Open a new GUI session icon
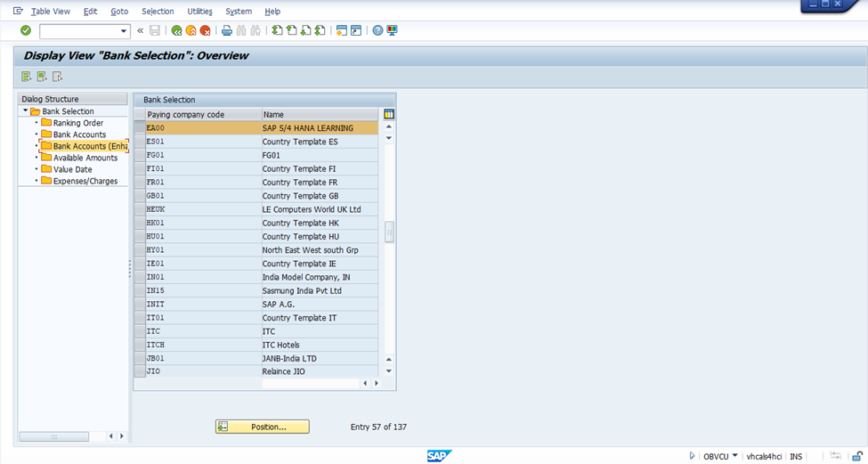The height and width of the screenshot is (464, 868). pyautogui.click(x=342, y=30)
